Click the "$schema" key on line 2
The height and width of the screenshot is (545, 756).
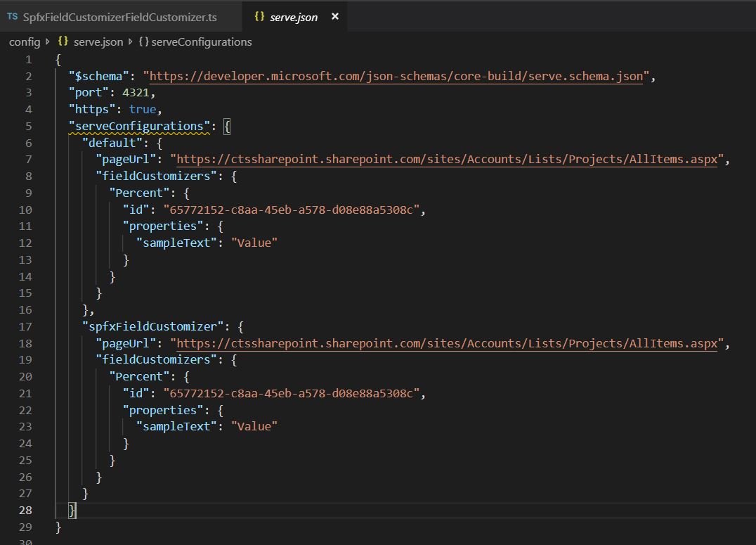99,76
